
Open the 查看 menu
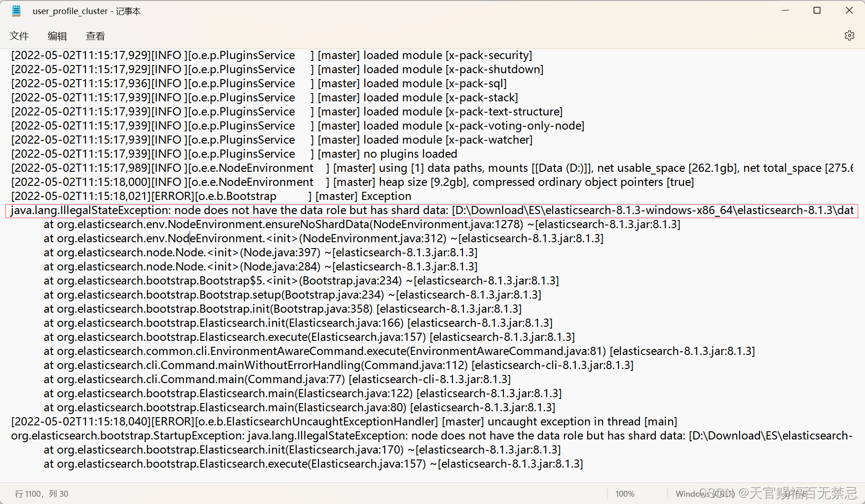pyautogui.click(x=96, y=36)
